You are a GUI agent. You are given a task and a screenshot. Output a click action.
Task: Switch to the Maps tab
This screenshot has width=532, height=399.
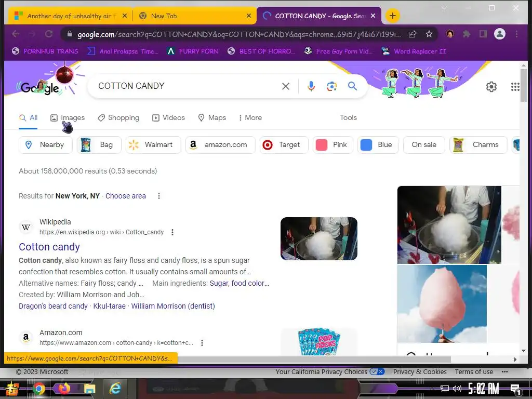[212, 118]
